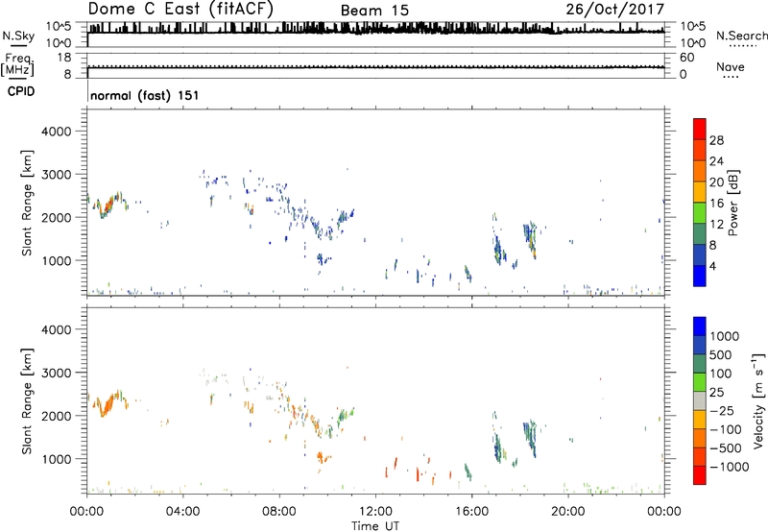Click the '-1000' tick on the velocity colorbar
Screen dimensions: 768x532
click(x=730, y=467)
